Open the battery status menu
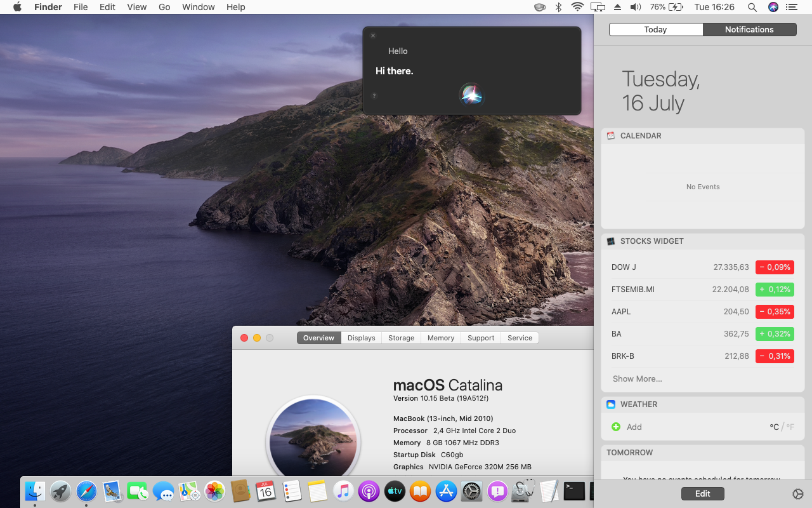The height and width of the screenshot is (508, 812). [x=666, y=7]
